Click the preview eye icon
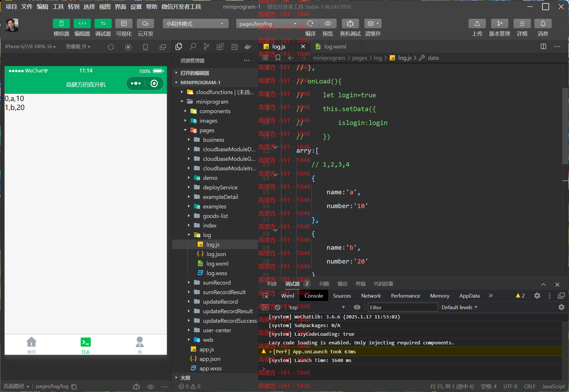This screenshot has height=392, width=569. [328, 24]
